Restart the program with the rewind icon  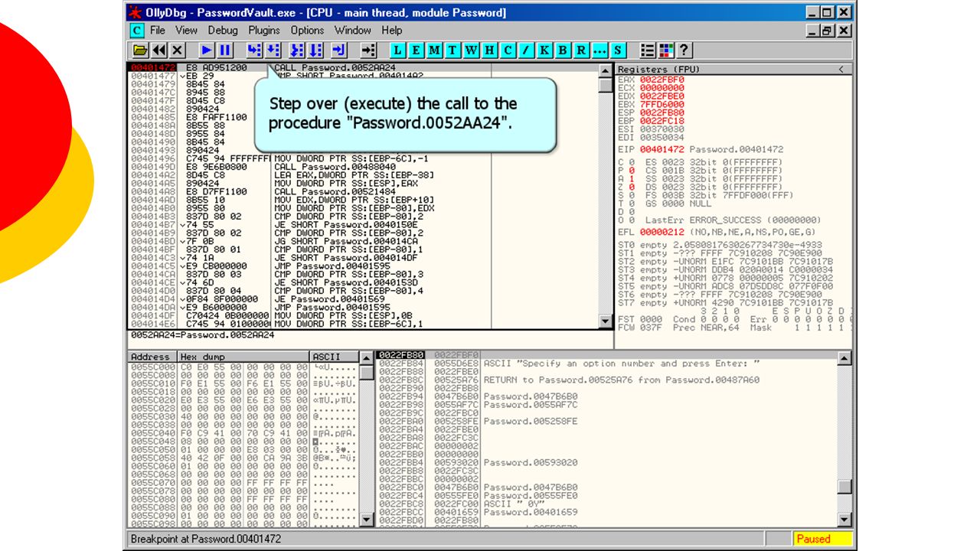[x=159, y=51]
